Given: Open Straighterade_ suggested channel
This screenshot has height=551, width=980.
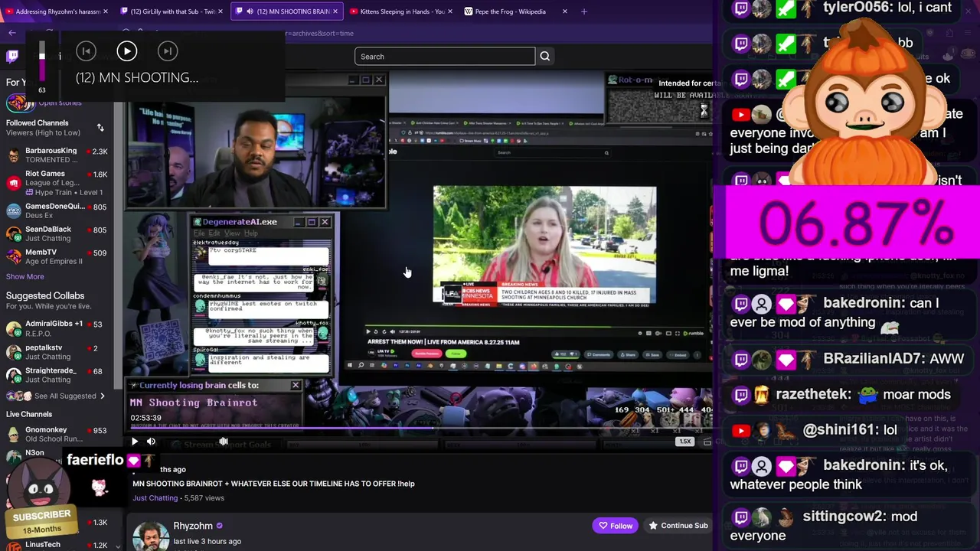Looking at the screenshot, I should (x=57, y=375).
